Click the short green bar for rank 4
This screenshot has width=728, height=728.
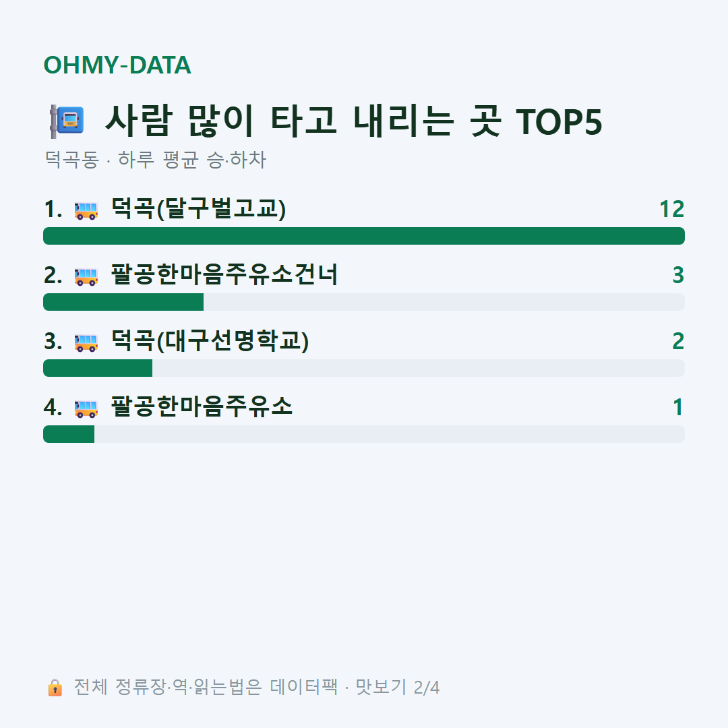[x=69, y=434]
